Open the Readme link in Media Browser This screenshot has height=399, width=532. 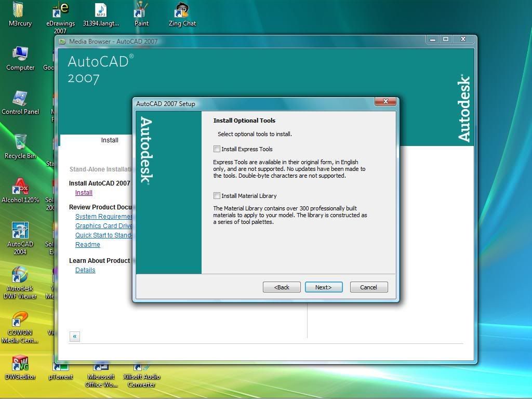(87, 245)
